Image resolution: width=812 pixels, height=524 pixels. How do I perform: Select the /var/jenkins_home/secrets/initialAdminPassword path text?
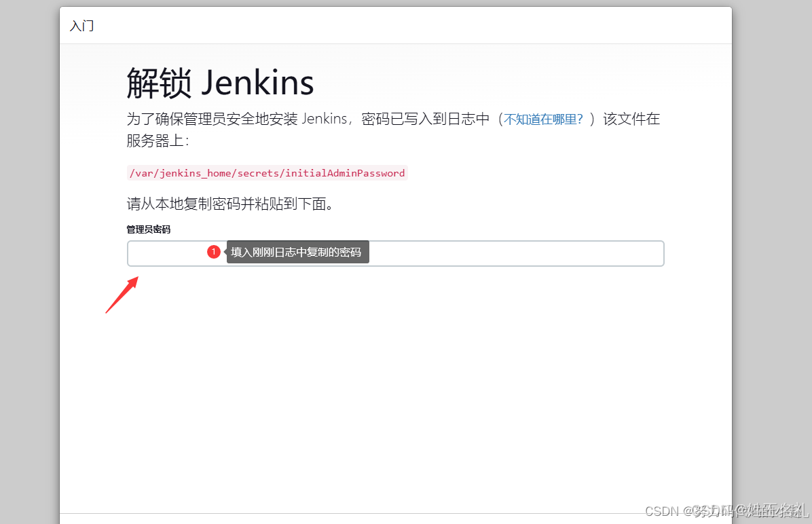coord(267,173)
